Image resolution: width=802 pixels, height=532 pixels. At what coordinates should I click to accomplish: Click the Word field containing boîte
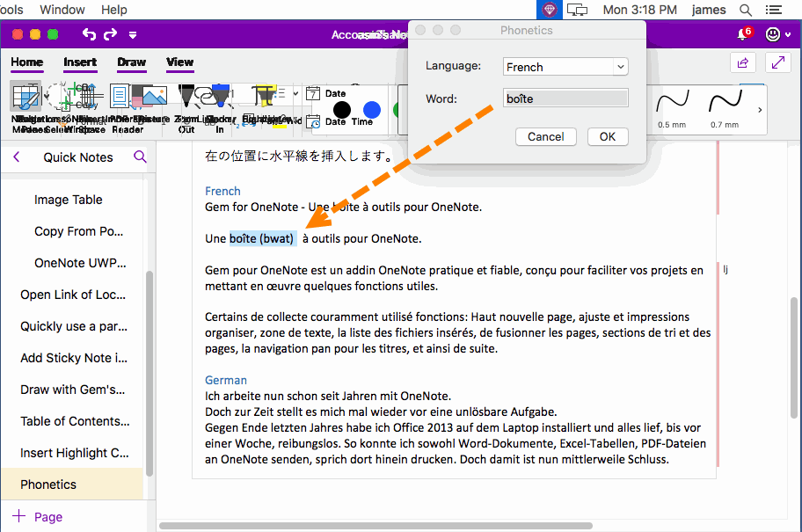coord(565,98)
